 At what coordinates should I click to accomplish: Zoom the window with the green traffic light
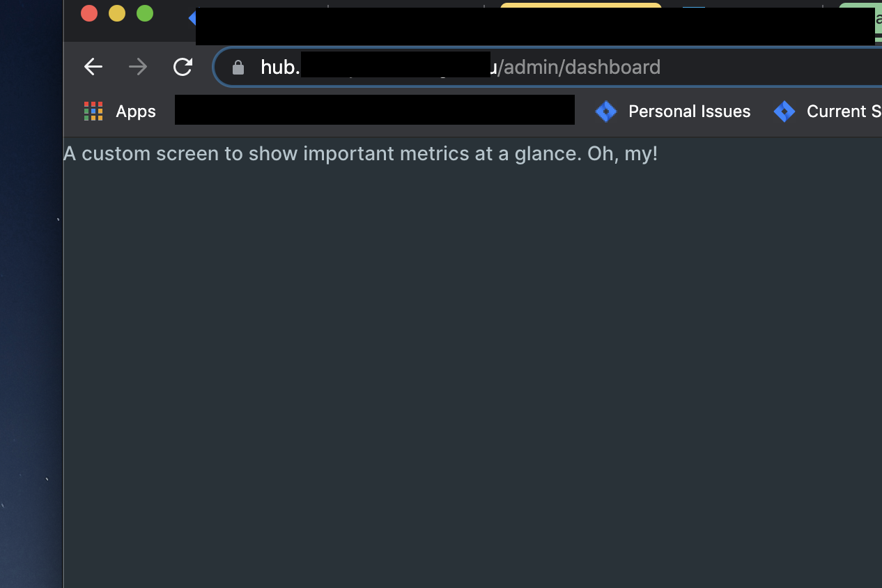(144, 13)
